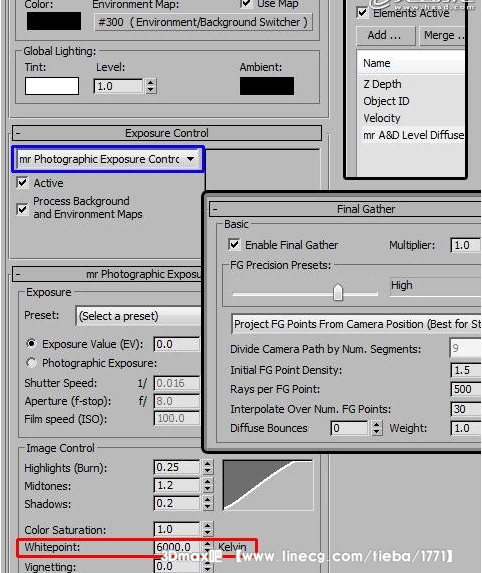
Task: Click the Aperture f-stop 8.0 field
Action: (x=177, y=401)
